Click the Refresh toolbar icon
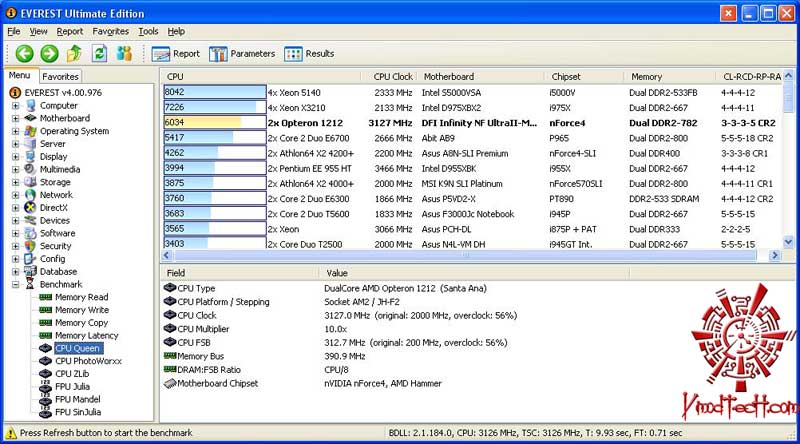This screenshot has height=444, width=800. [99, 53]
